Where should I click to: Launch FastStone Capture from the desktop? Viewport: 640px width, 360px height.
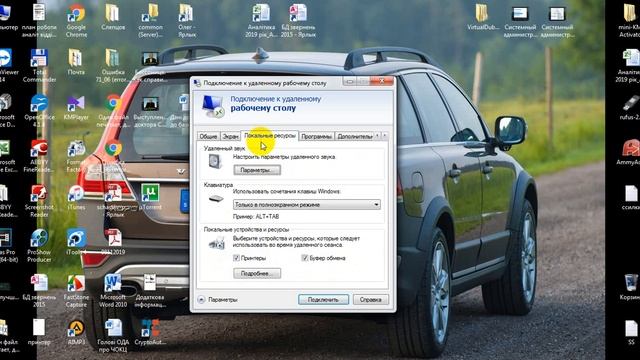click(76, 291)
